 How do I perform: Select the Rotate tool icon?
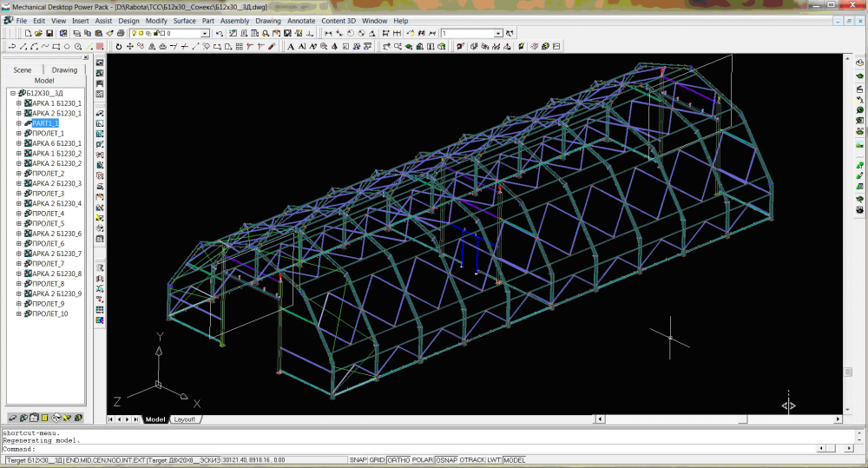(x=119, y=46)
